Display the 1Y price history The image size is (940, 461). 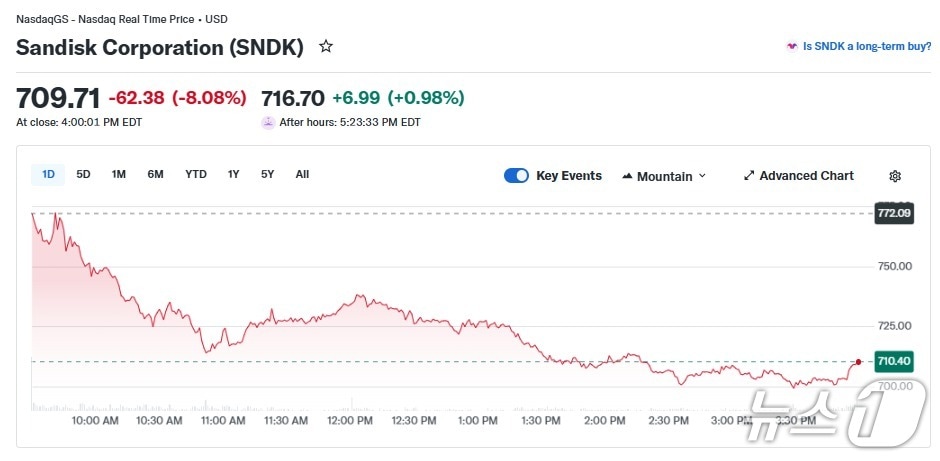point(233,174)
